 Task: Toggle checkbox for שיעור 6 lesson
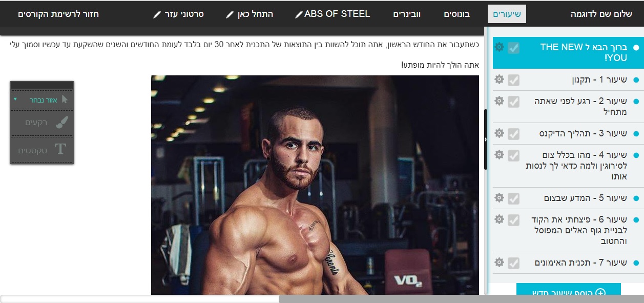tap(514, 220)
